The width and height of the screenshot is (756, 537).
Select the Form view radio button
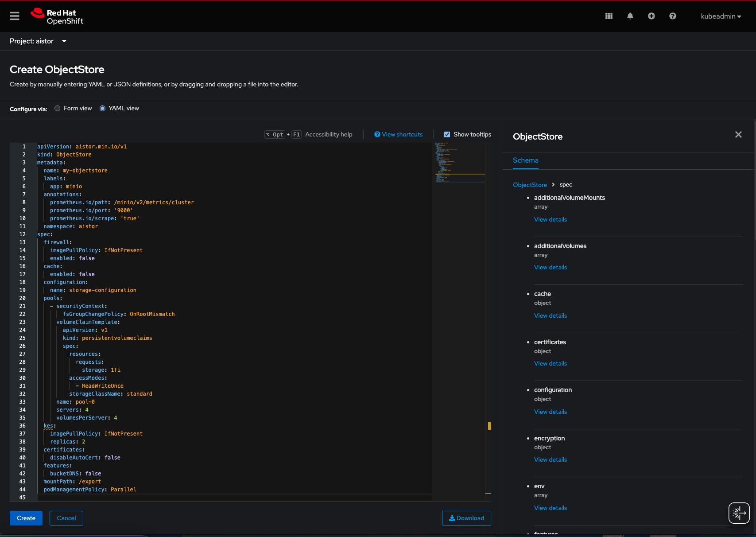[57, 108]
